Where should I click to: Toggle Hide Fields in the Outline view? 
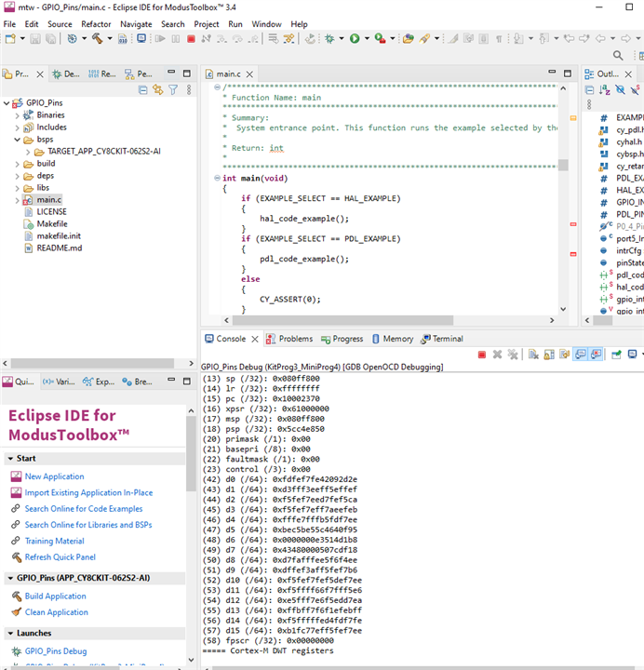coord(620,89)
